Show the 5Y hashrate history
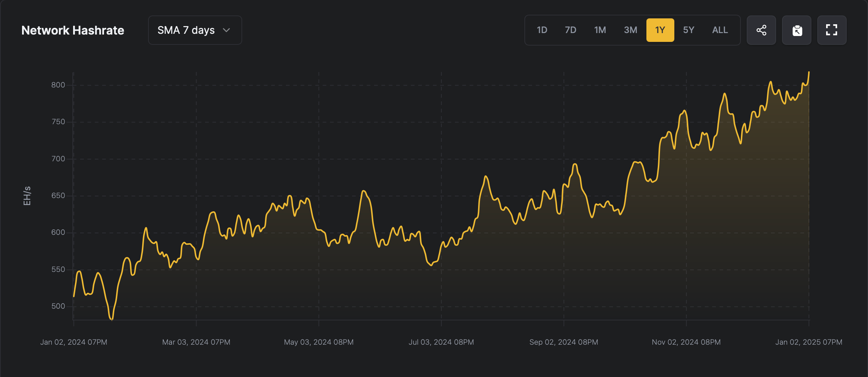868x377 pixels. click(688, 30)
